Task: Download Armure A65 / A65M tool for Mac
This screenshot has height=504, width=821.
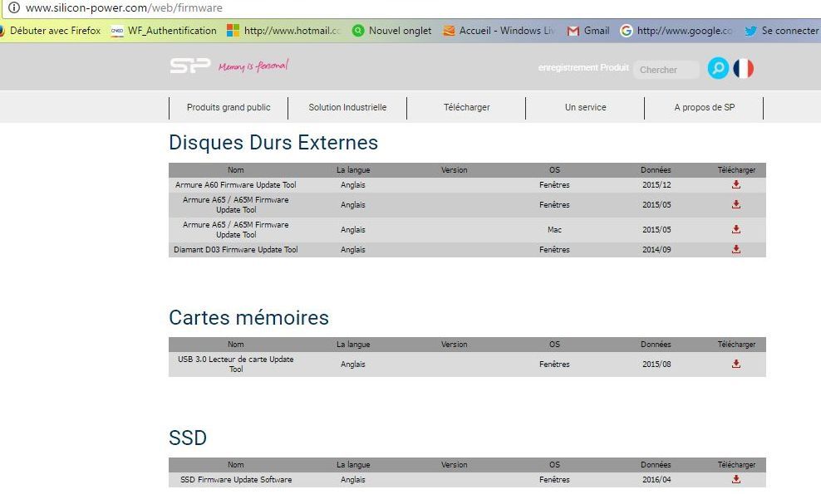Action: click(x=736, y=229)
